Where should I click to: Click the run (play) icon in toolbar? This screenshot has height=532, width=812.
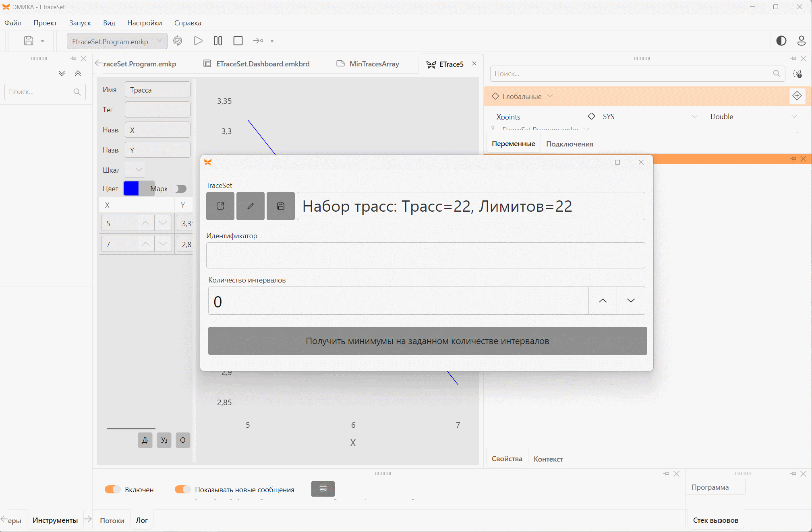pos(198,41)
